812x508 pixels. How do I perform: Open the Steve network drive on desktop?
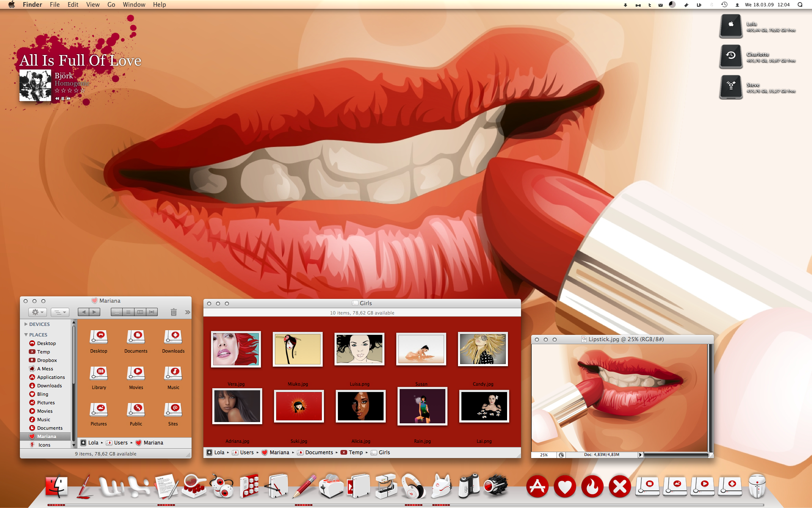coord(731,87)
